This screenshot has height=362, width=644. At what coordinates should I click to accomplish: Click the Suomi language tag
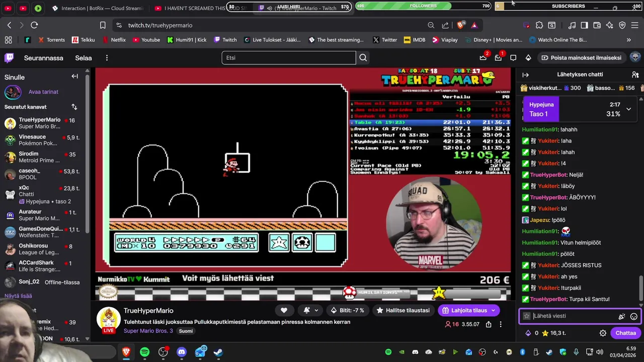pos(186,331)
